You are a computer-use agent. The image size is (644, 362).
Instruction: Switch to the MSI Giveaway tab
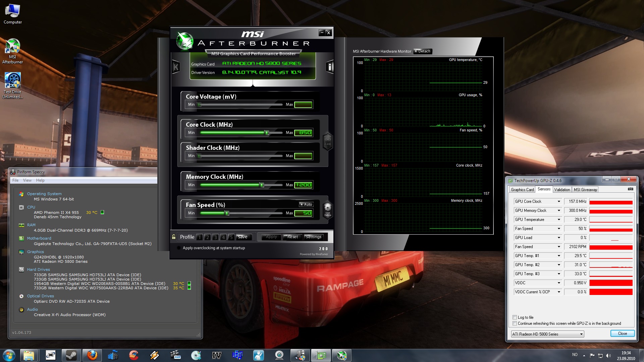click(x=585, y=190)
